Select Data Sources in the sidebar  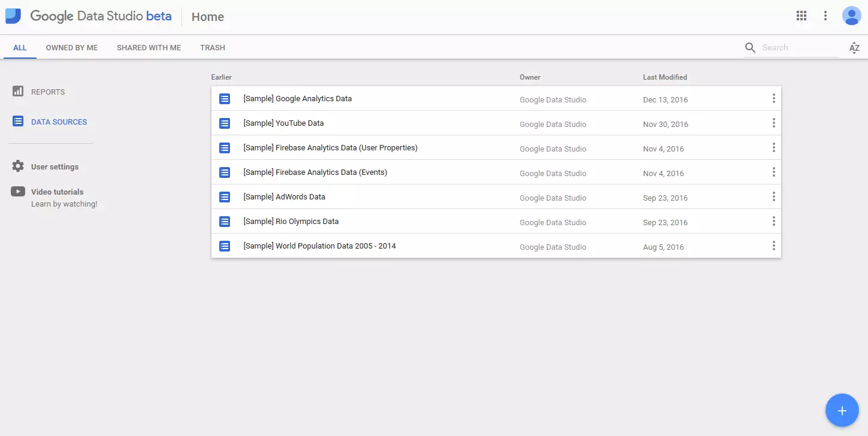point(59,122)
